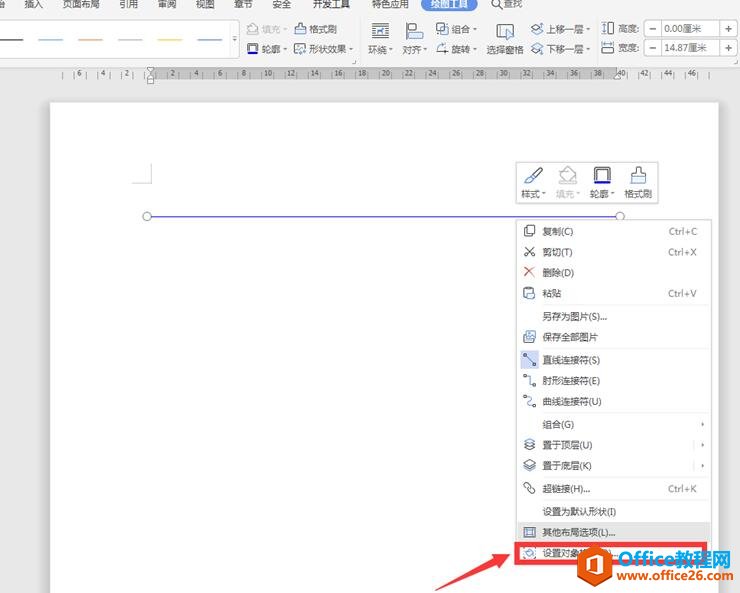
Task: Expand the line style gallery dropdown arrow
Action: 235,40
